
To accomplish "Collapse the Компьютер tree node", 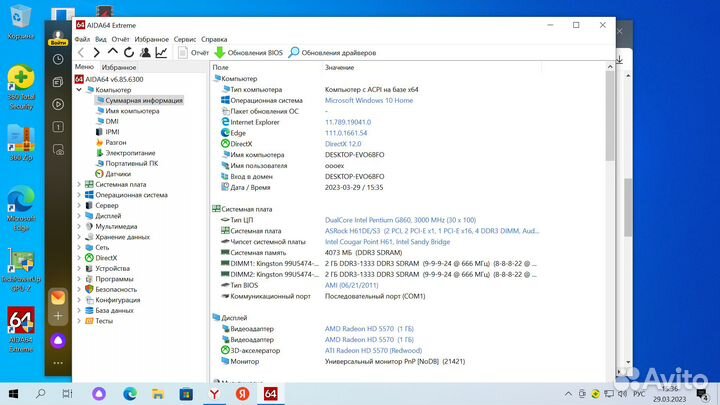I will coord(79,90).
